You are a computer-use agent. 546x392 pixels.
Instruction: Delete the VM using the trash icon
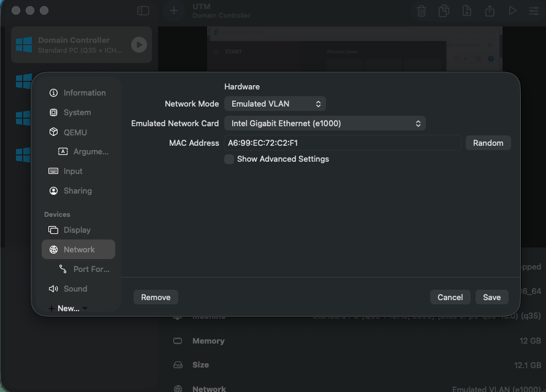point(421,10)
